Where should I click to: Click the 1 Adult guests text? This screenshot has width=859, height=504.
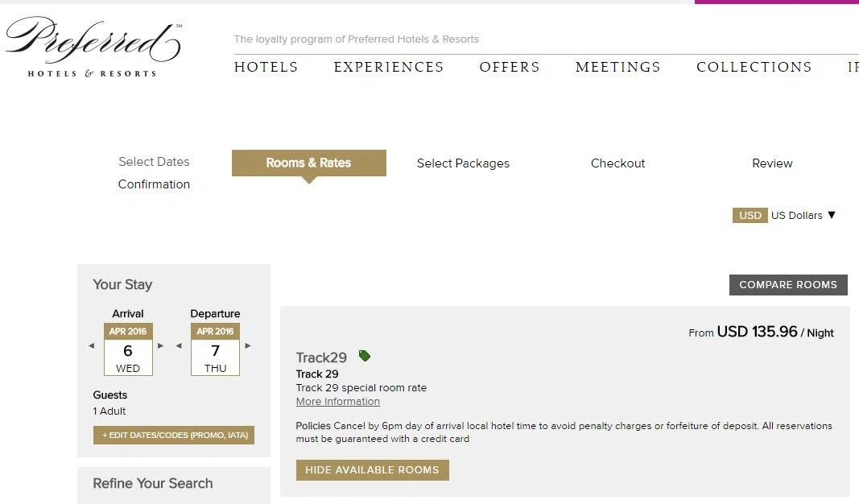point(109,411)
